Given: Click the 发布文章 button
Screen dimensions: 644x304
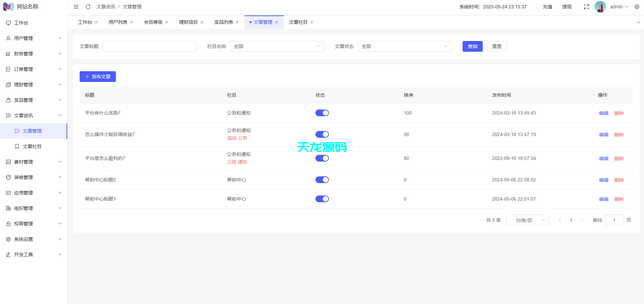Looking at the screenshot, I should coord(97,77).
